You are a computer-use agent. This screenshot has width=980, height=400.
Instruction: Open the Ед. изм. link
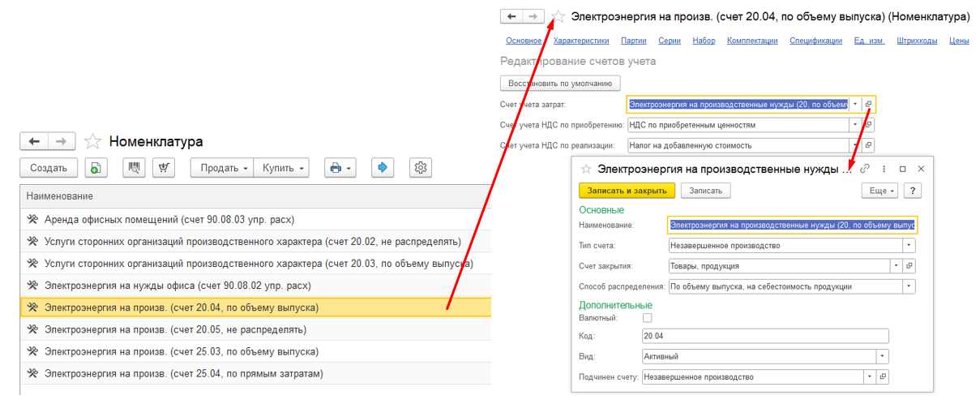click(869, 41)
